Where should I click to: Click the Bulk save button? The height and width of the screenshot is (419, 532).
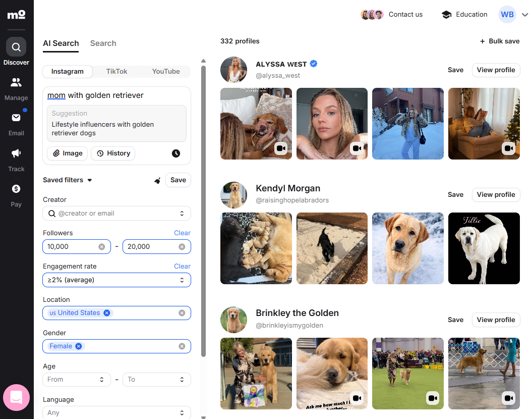point(500,41)
